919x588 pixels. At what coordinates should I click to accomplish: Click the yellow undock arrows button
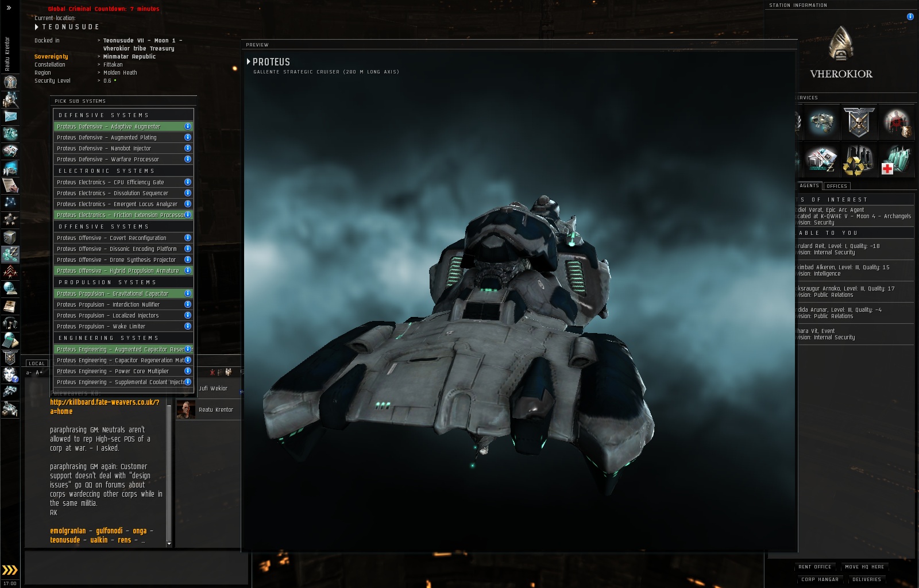tap(10, 570)
